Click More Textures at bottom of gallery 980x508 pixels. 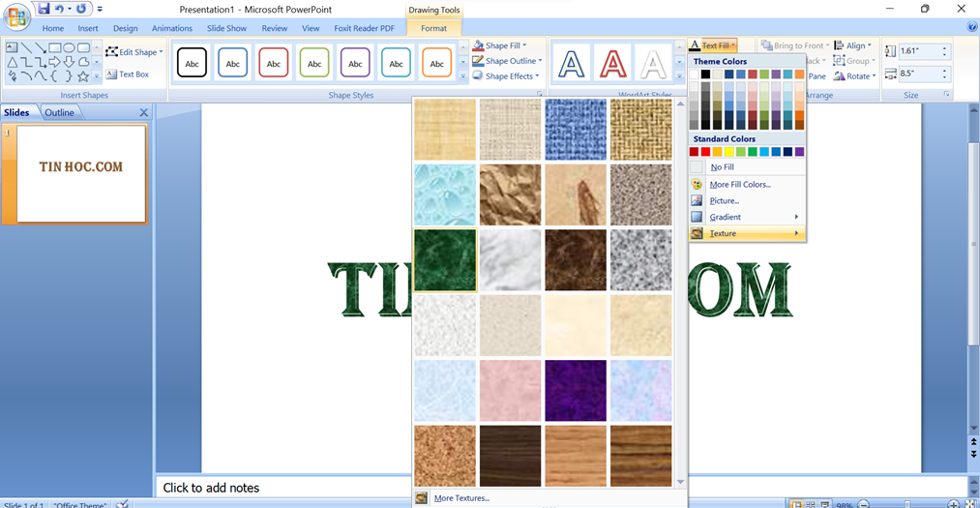[x=462, y=498]
